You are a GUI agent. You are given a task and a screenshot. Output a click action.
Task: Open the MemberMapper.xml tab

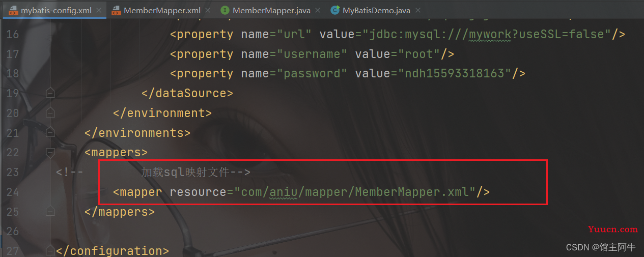162,10
